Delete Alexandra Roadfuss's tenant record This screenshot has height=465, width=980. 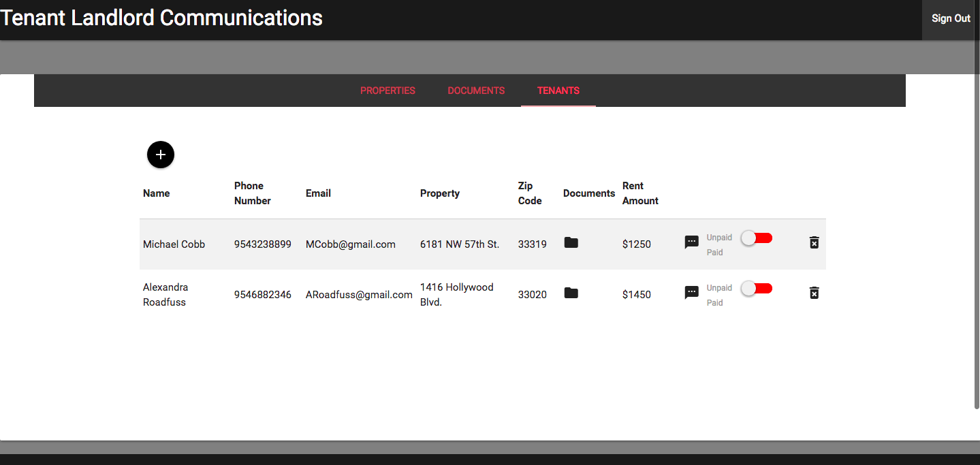click(x=814, y=292)
